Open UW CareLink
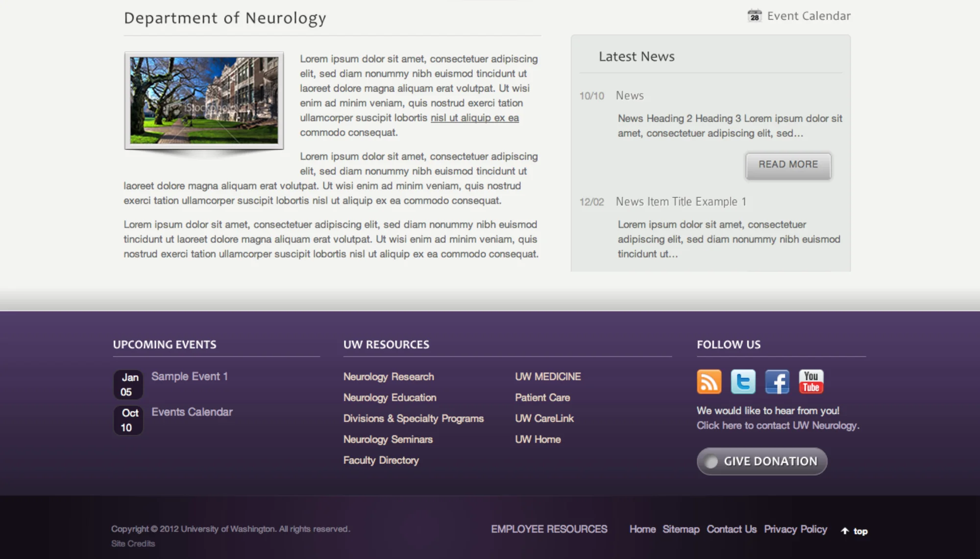 pyautogui.click(x=544, y=419)
